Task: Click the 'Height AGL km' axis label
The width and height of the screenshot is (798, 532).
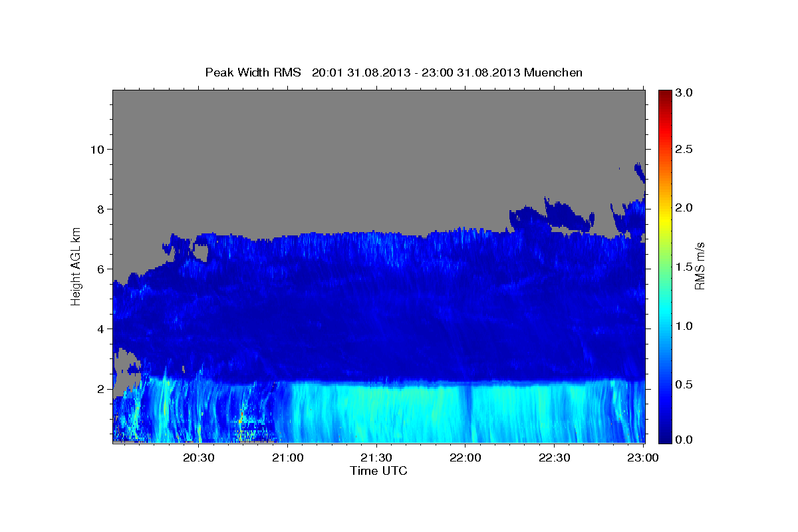Action: click(x=76, y=265)
